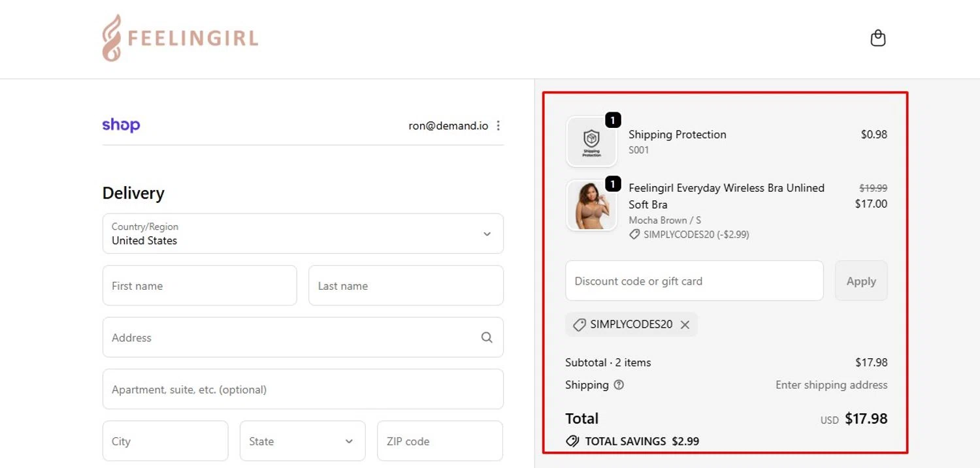
Task: Focus the First name field
Action: point(200,285)
